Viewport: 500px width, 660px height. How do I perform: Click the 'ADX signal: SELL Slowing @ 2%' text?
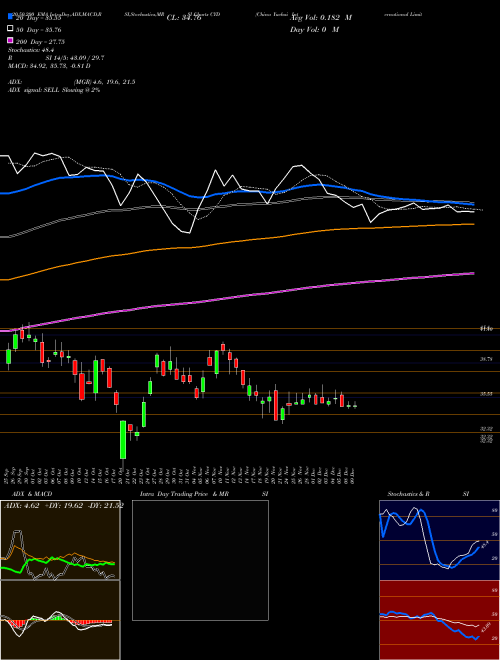[54, 90]
